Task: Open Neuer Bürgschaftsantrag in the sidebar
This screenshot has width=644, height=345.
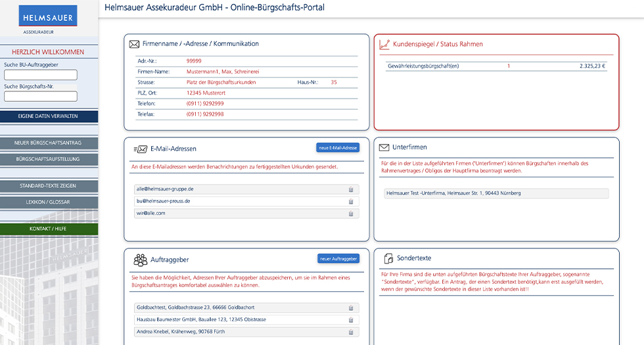Action: (x=49, y=143)
